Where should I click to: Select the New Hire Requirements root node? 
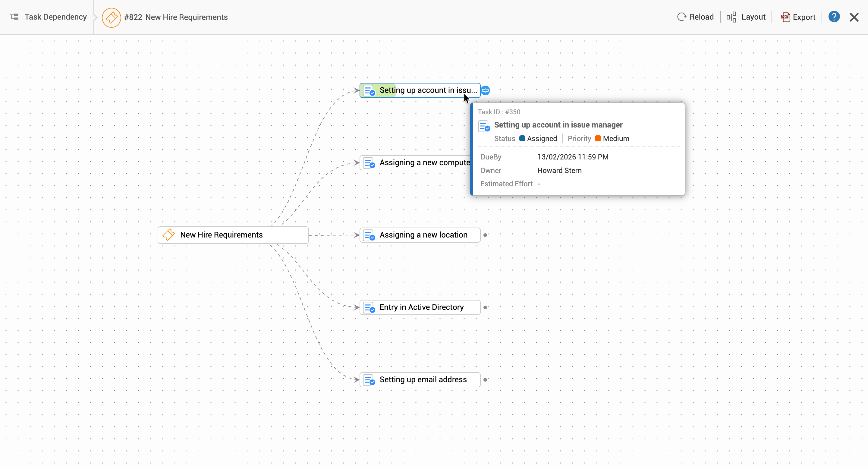pyautogui.click(x=233, y=235)
